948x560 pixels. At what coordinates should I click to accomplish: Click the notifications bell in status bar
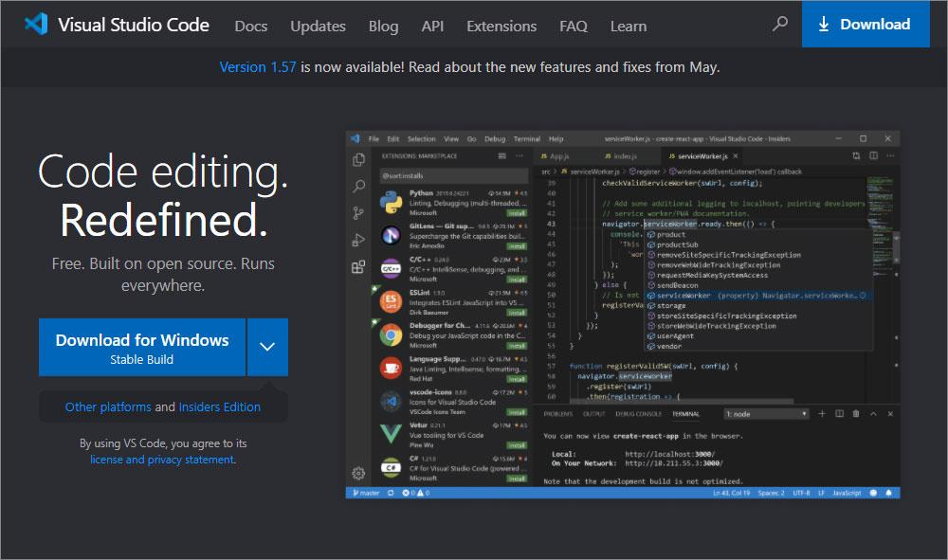tap(889, 493)
